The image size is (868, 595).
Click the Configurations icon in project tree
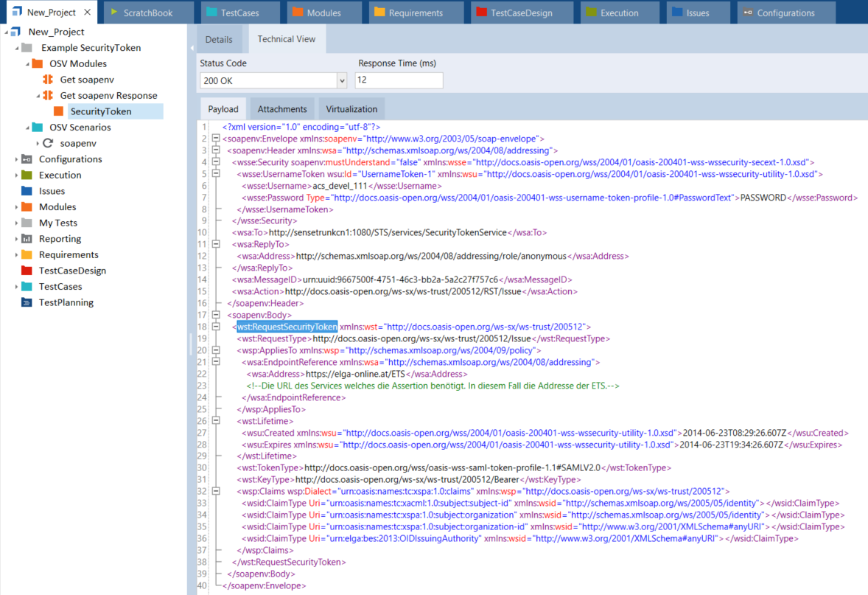(x=27, y=159)
